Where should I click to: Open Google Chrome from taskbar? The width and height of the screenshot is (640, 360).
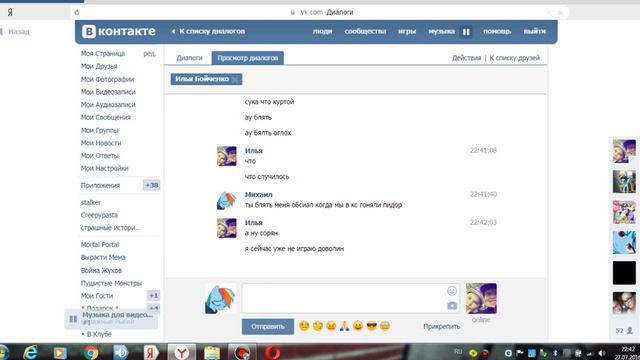pos(91,352)
